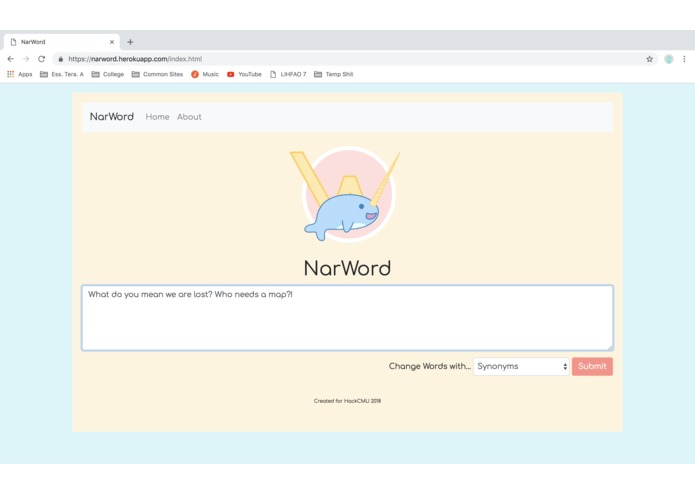Open the Chrome profile avatar
695x494 pixels.
coord(668,59)
